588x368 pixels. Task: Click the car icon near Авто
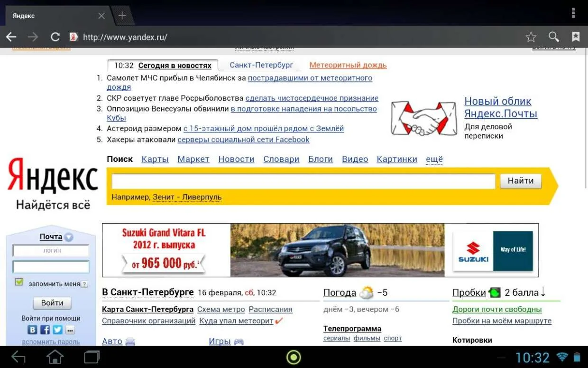130,341
